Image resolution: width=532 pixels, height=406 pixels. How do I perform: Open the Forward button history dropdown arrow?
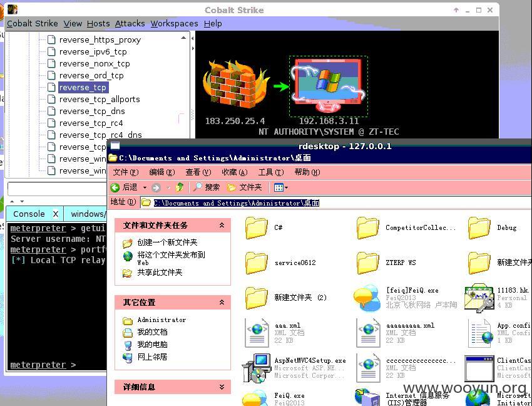pyautogui.click(x=168, y=187)
